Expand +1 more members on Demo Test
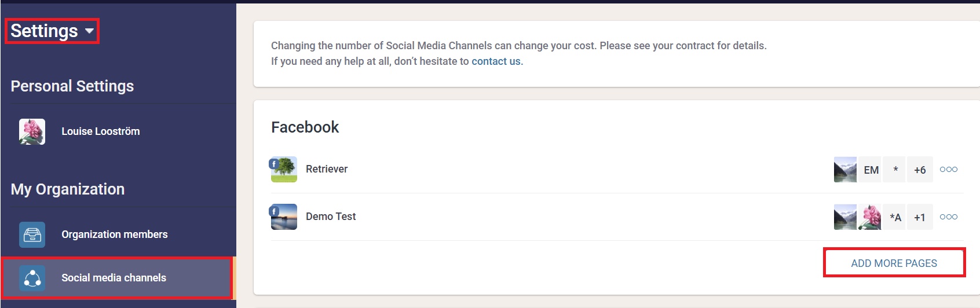Viewport: 980px width, 308px height. click(x=920, y=217)
